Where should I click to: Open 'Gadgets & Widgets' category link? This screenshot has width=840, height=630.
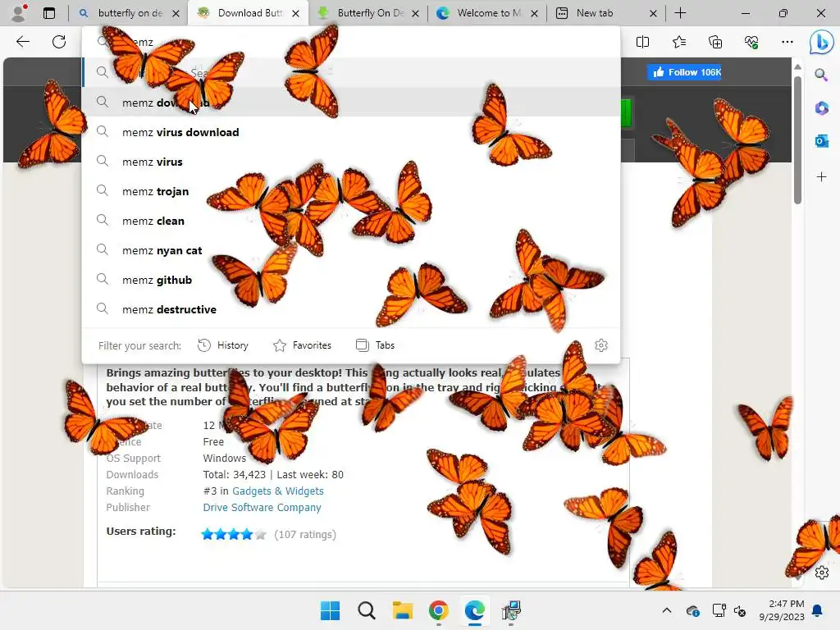(x=277, y=491)
